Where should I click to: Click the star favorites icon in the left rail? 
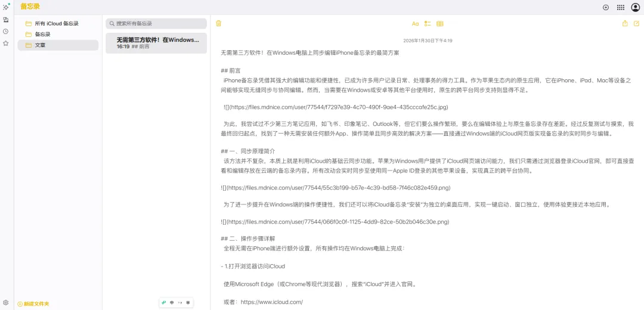[6, 43]
